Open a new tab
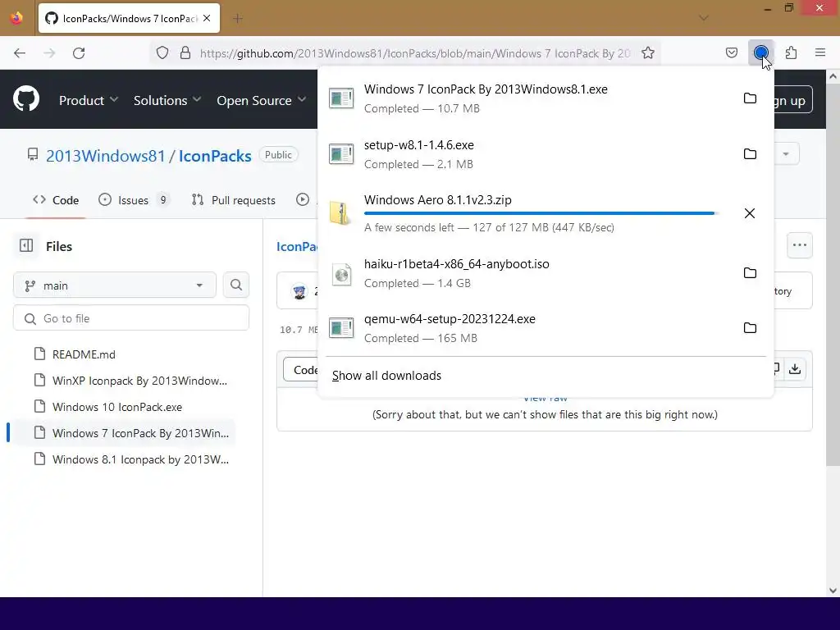Viewport: 840px width, 630px height. coord(238,19)
